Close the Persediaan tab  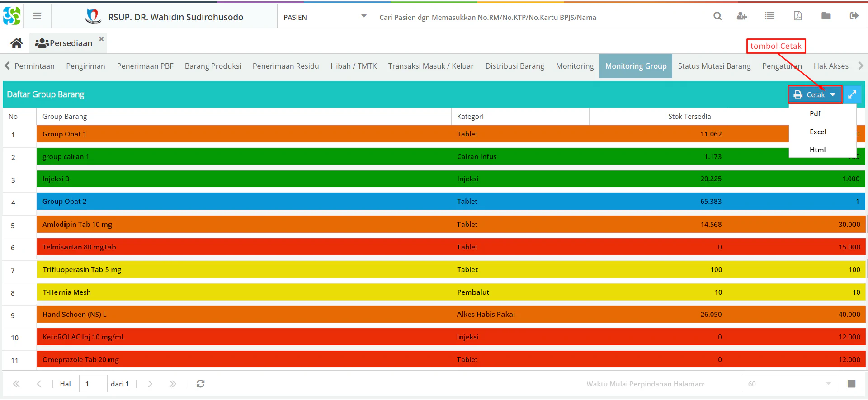coord(101,39)
